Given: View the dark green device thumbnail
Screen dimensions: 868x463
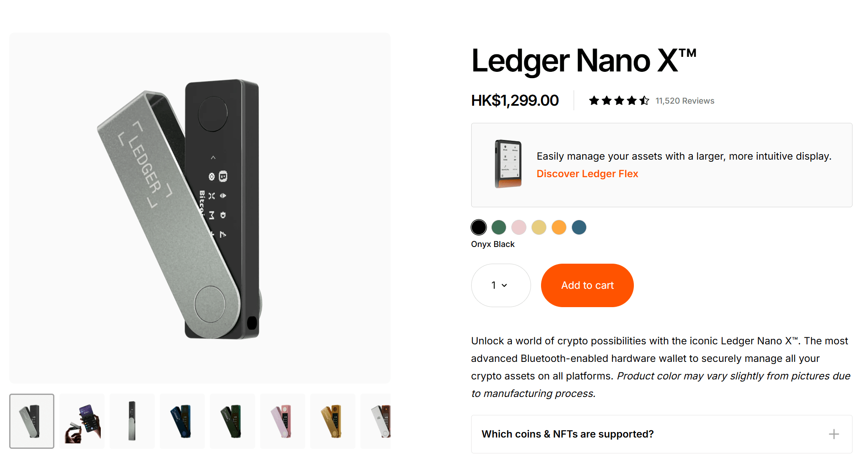Looking at the screenshot, I should coord(232,421).
